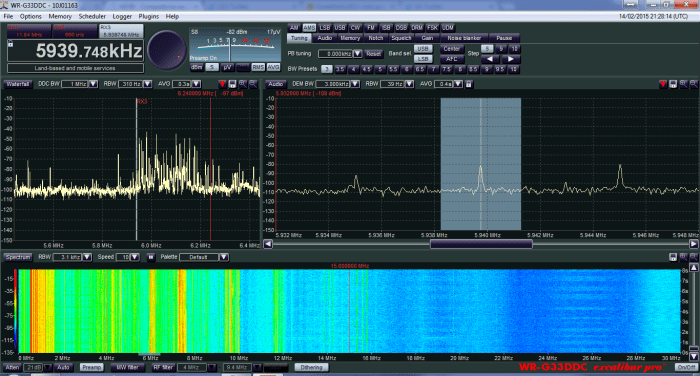Switch to the Squelch tab
700x376 pixels.
click(x=401, y=38)
